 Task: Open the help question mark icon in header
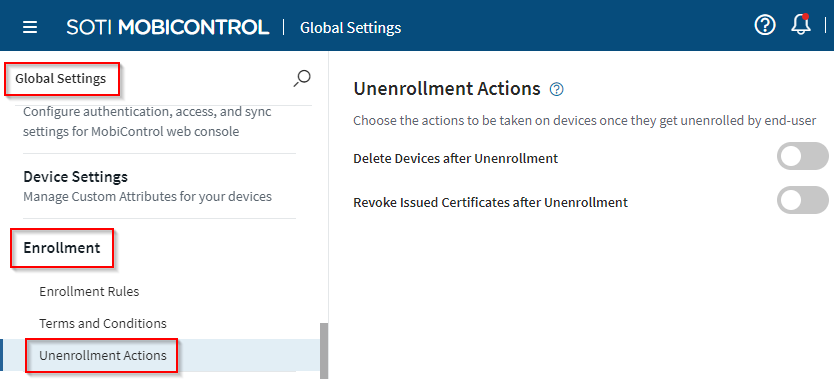(x=765, y=25)
